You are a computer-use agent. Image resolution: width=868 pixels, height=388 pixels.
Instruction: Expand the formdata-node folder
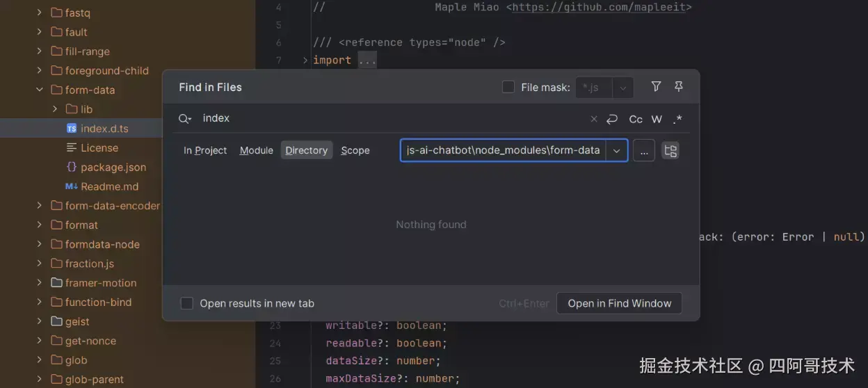40,244
